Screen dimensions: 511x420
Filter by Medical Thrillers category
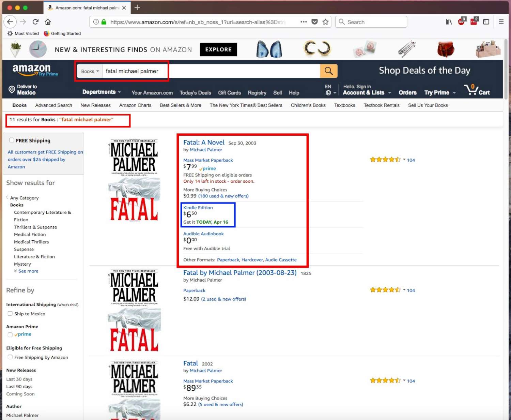pos(31,242)
